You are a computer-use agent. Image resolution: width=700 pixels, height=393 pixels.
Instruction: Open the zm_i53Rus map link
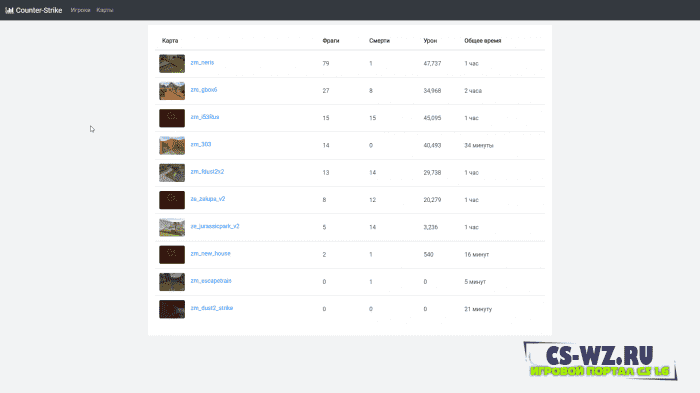click(204, 117)
